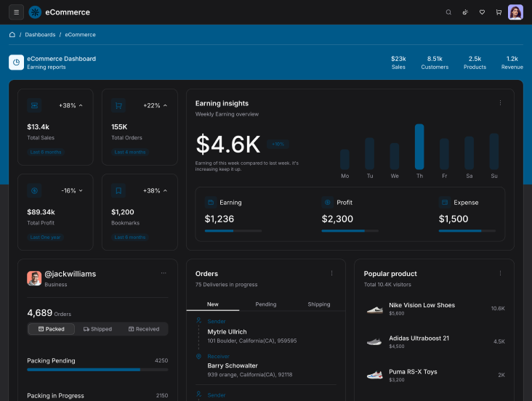The width and height of the screenshot is (532, 401).
Task: Click the Nike Vision Low Shoes title
Action: point(422,305)
